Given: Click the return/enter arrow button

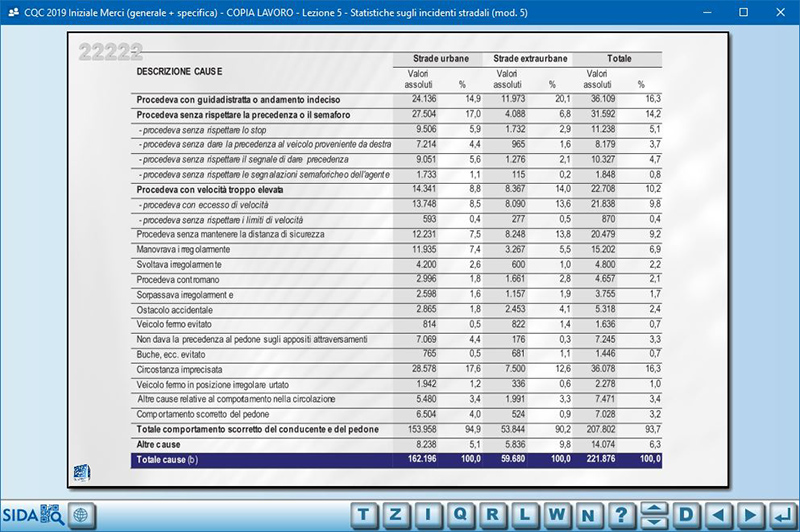Looking at the screenshot, I should [x=781, y=515].
